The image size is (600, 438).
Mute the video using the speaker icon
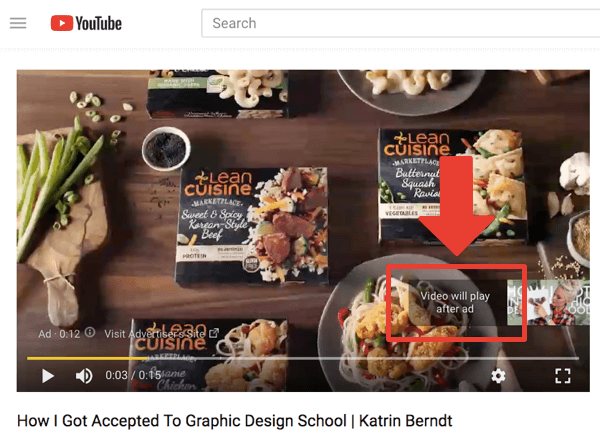[84, 376]
